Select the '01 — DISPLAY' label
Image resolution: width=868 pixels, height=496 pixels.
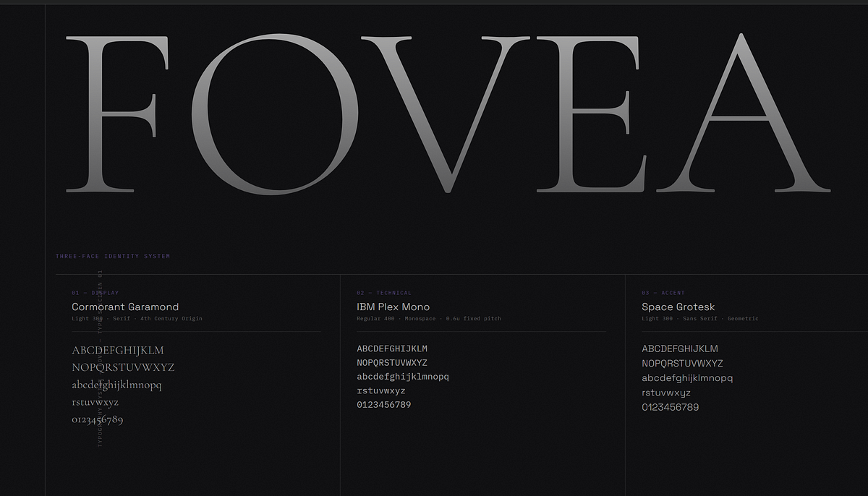coord(95,293)
